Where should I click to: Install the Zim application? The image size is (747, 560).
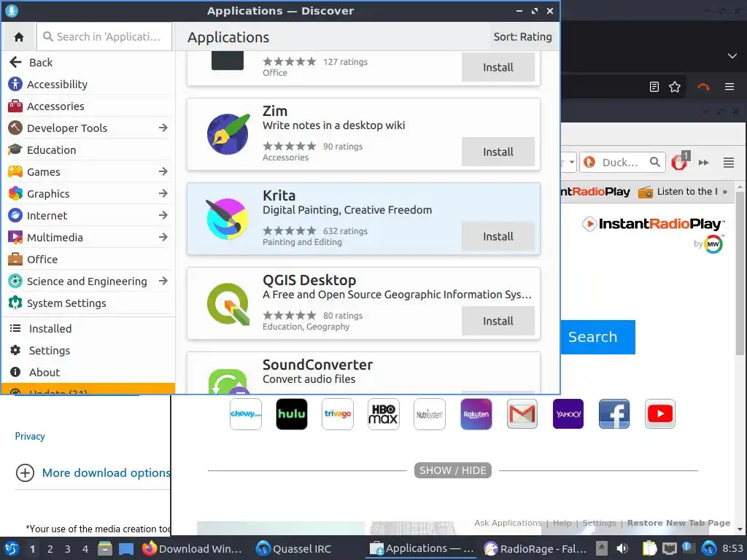coord(498,152)
